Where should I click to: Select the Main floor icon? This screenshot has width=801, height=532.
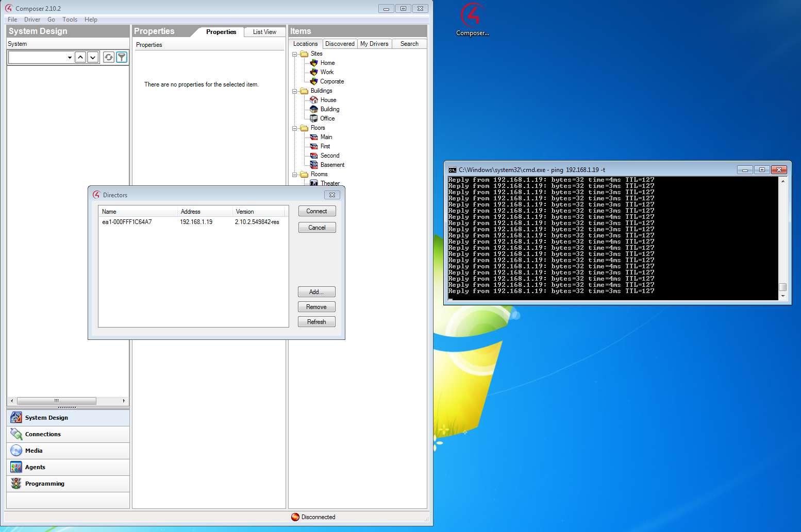pos(313,137)
